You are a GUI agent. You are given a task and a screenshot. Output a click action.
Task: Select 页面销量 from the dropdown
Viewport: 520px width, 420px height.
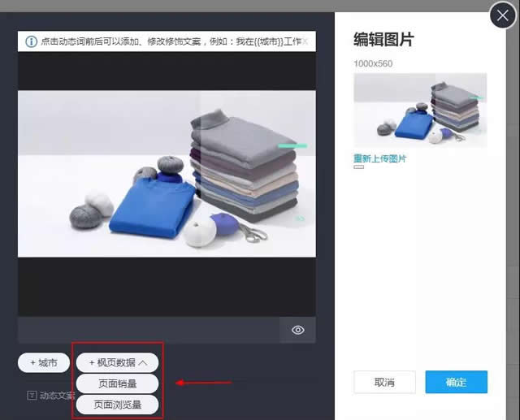coord(117,383)
